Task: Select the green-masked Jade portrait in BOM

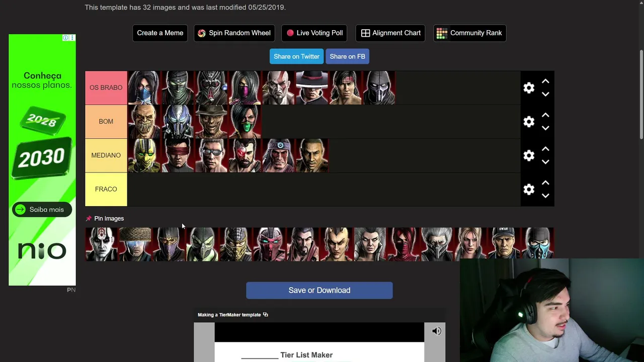Action: (245, 122)
